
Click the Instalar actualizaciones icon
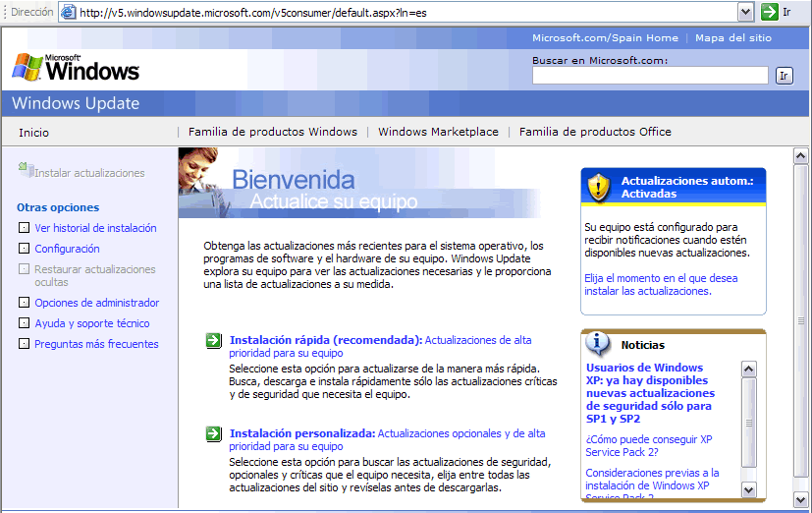[26, 169]
